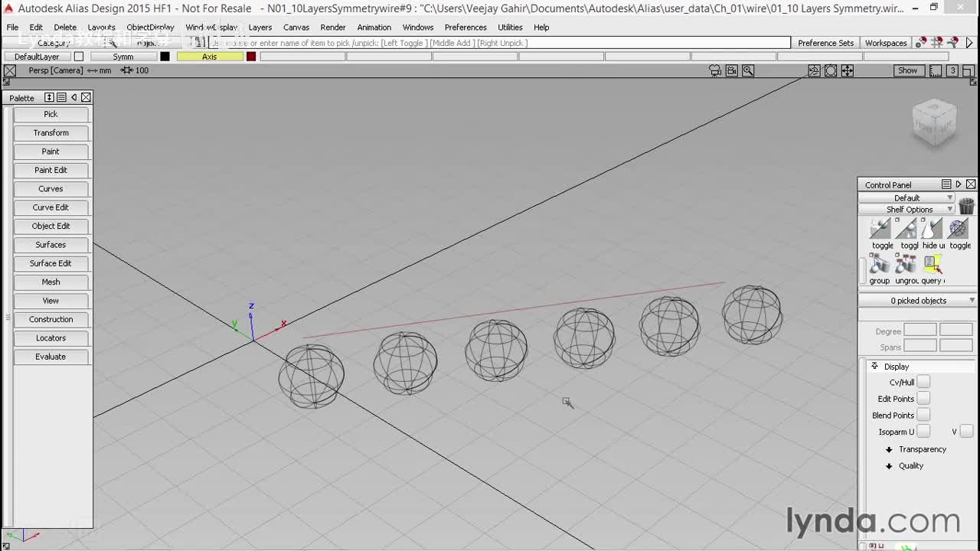Click the Symm layer black color swatch
This screenshot has height=551, width=980.
point(165,57)
